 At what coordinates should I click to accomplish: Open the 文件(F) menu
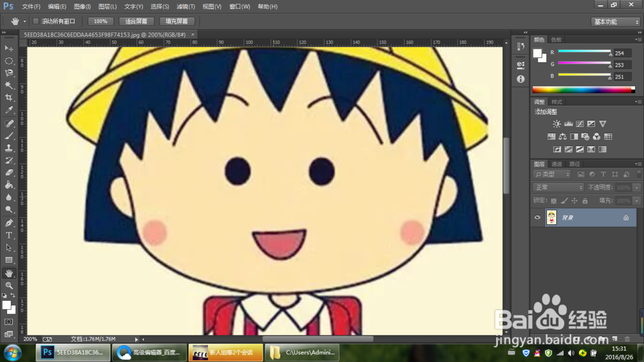(x=31, y=6)
